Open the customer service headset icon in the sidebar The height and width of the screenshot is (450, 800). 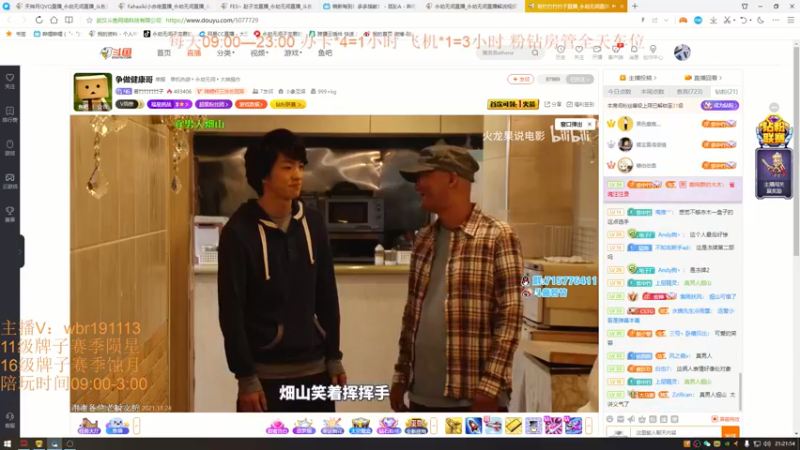pyautogui.click(x=10, y=419)
